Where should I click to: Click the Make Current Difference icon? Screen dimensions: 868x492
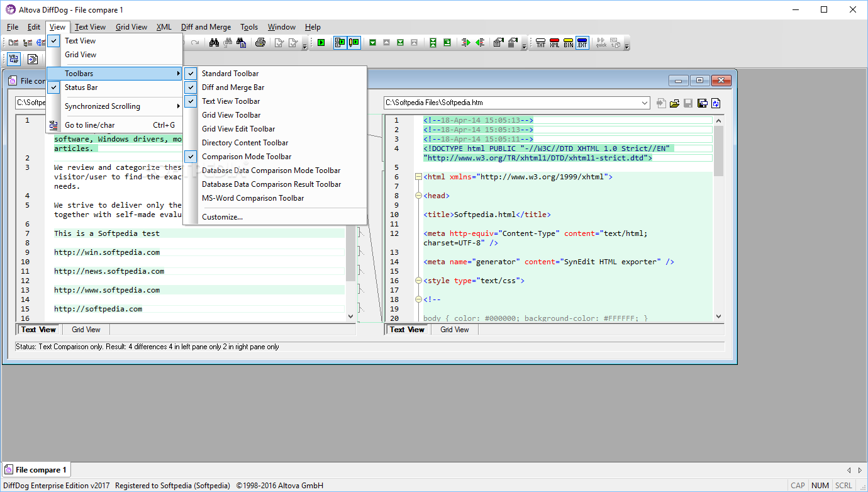(x=447, y=43)
